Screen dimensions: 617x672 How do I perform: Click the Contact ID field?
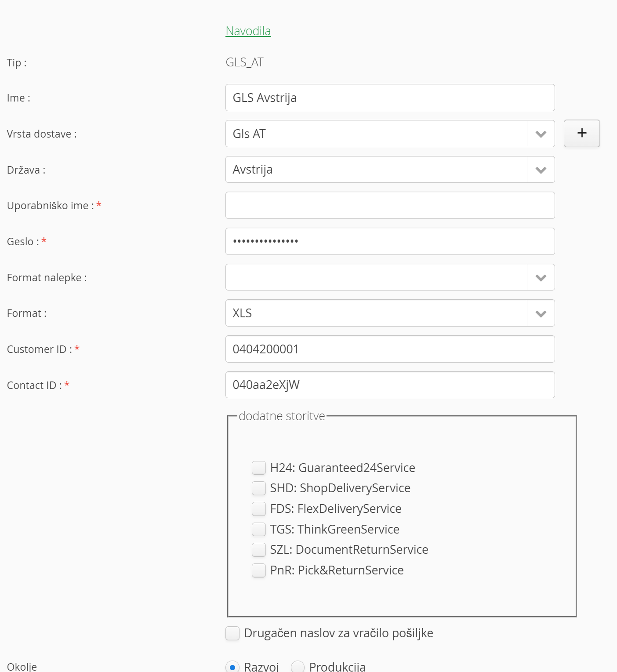390,385
